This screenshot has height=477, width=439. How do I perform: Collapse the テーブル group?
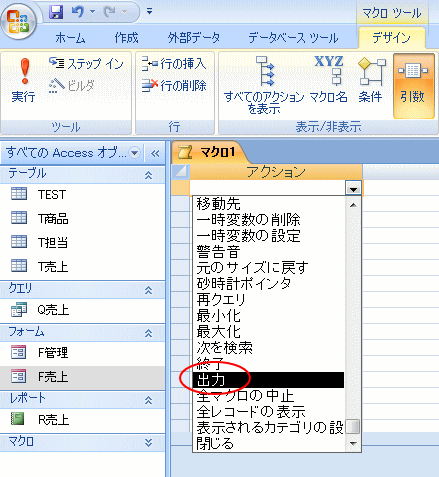pos(148,175)
